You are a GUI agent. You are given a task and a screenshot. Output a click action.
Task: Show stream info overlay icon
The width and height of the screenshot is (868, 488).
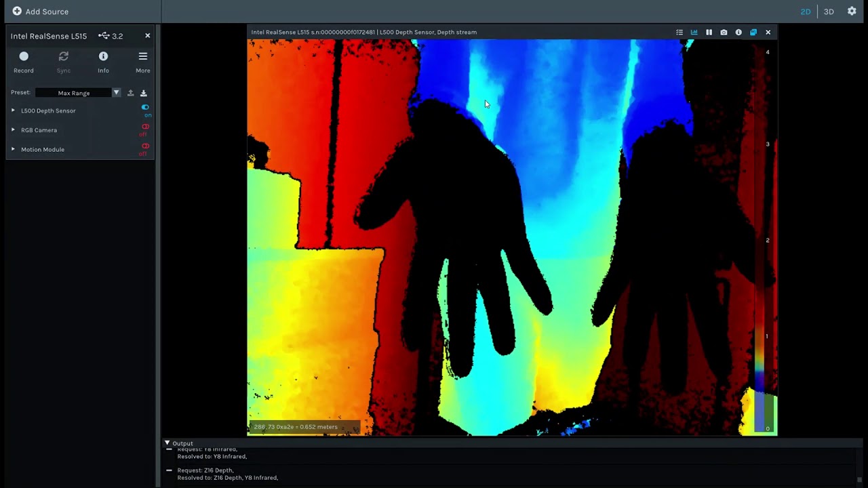click(x=738, y=33)
